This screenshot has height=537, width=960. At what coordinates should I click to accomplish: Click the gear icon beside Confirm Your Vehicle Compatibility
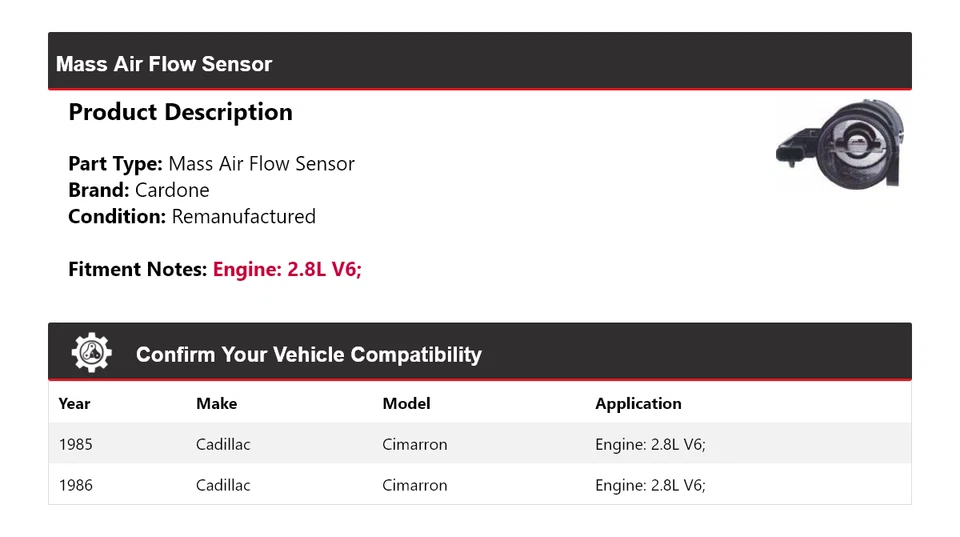pos(91,353)
